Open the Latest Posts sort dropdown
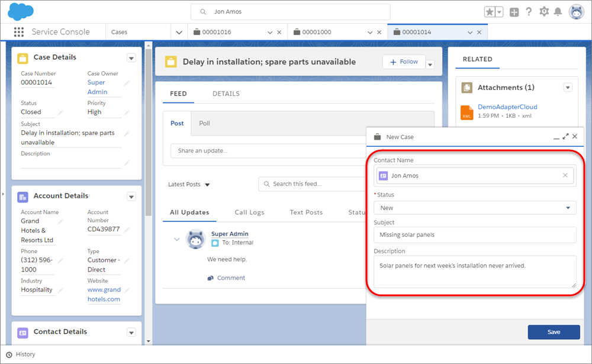This screenshot has width=592, height=364. click(x=189, y=185)
